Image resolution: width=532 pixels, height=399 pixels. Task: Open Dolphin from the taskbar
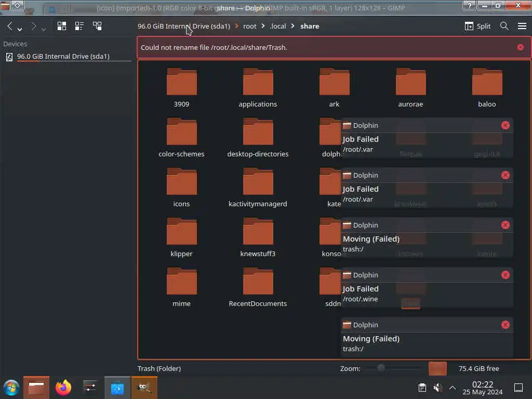pos(36,388)
